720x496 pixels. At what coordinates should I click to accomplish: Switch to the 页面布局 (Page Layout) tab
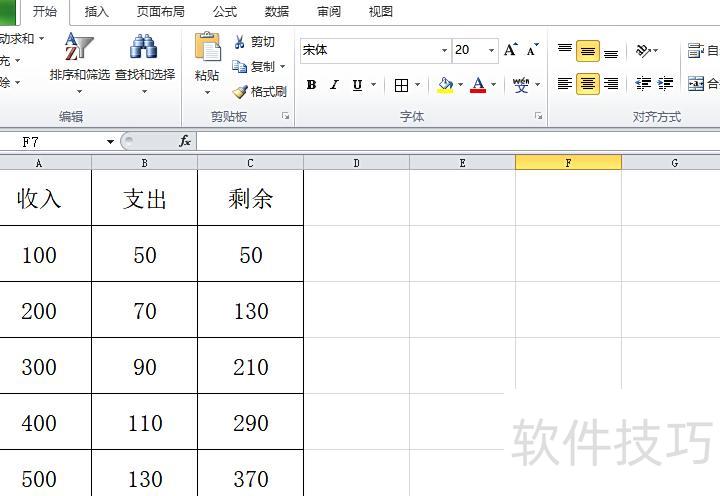click(161, 11)
